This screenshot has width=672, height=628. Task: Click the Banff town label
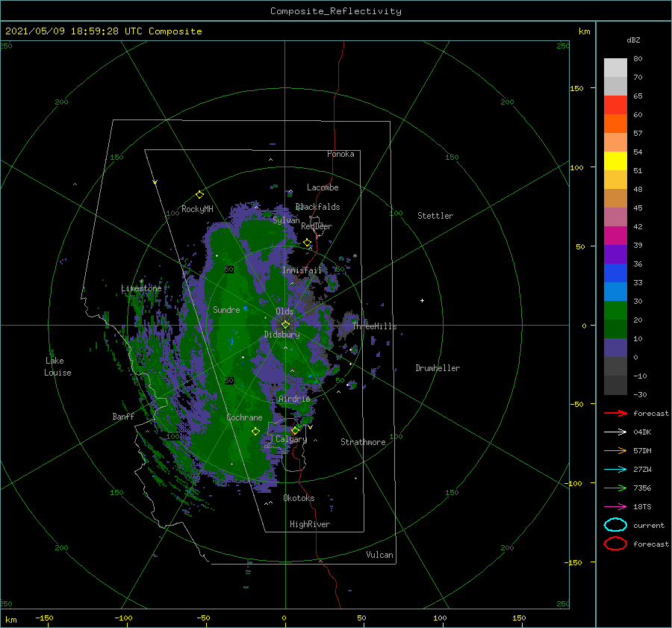(123, 417)
